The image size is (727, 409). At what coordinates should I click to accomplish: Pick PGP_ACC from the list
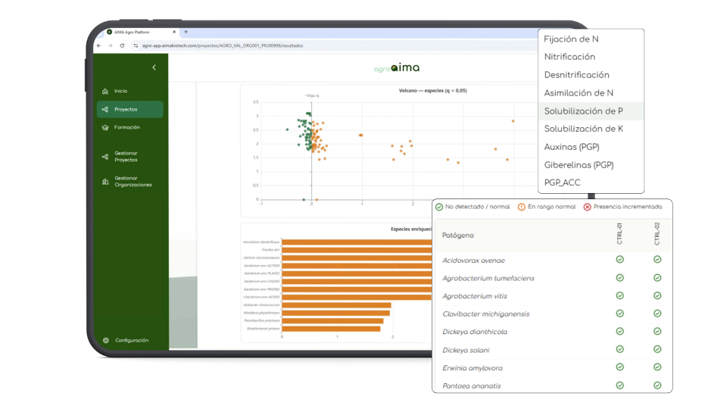point(591,183)
